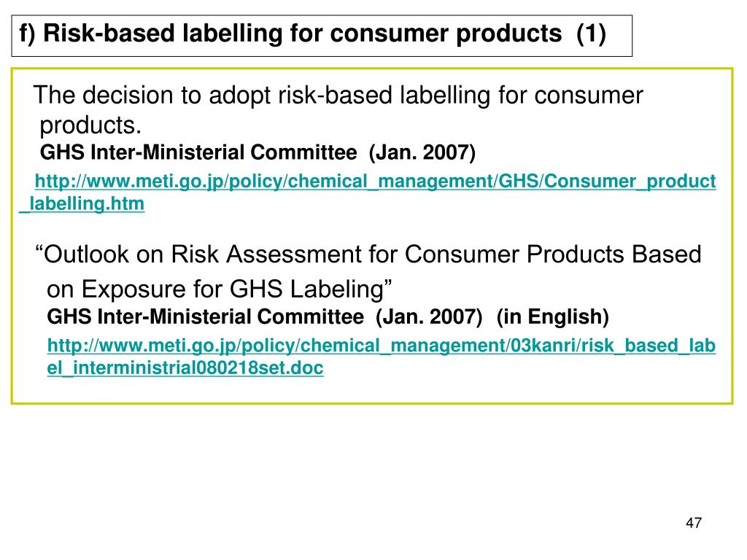The image size is (747, 560).
Task: Click the word 'products.' under the first sentence
Action: pyautogui.click(x=90, y=125)
